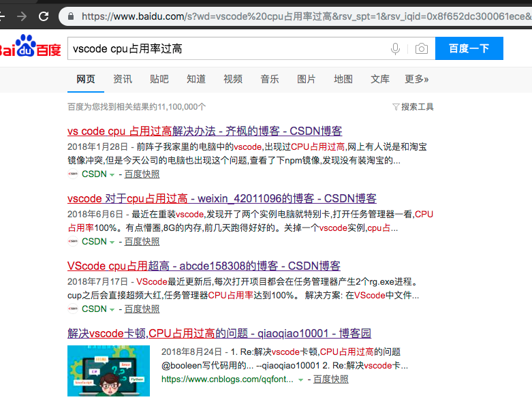Click CSDN favicon under abcde158308 result

coord(73,309)
